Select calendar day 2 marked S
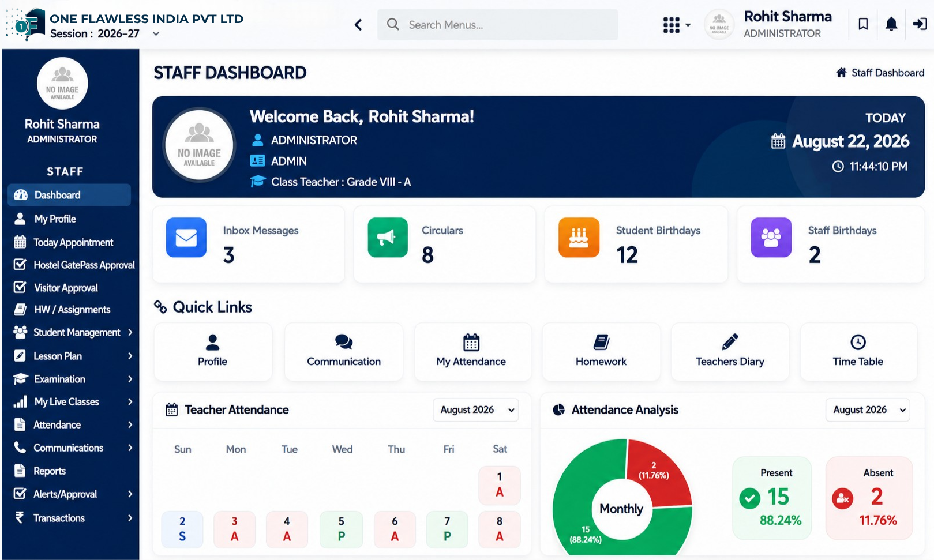The width and height of the screenshot is (934, 560). [x=182, y=529]
